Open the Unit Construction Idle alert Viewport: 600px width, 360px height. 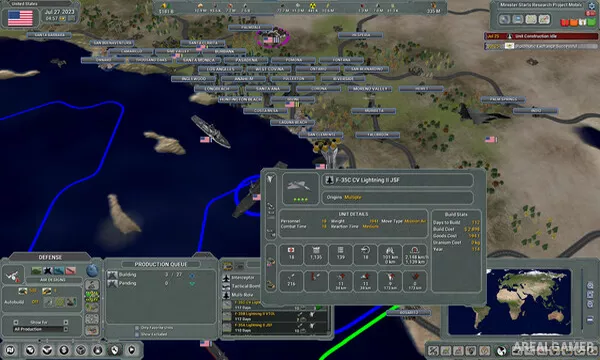pyautogui.click(x=541, y=36)
